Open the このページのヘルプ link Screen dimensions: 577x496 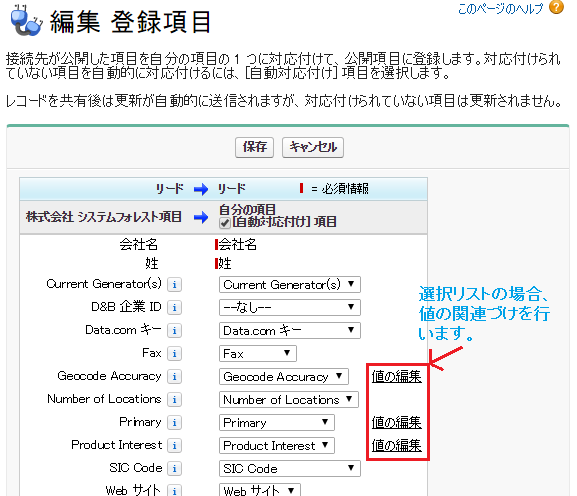click(x=500, y=8)
